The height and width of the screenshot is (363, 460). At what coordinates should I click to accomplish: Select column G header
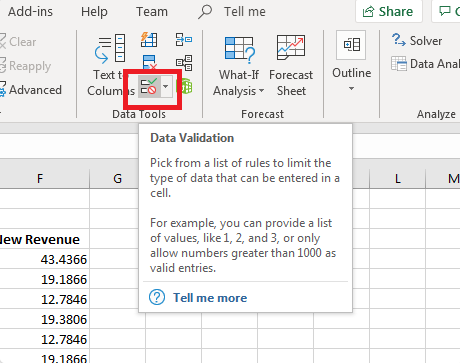click(117, 179)
